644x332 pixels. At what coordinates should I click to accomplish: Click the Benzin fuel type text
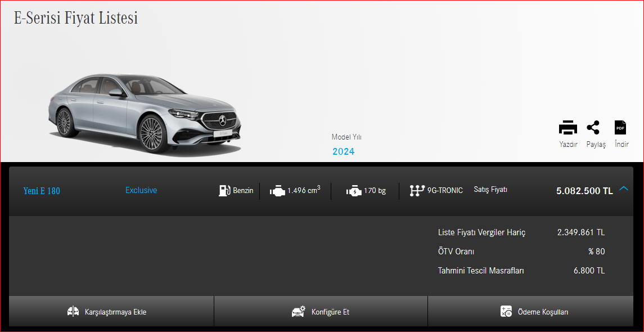[243, 191]
